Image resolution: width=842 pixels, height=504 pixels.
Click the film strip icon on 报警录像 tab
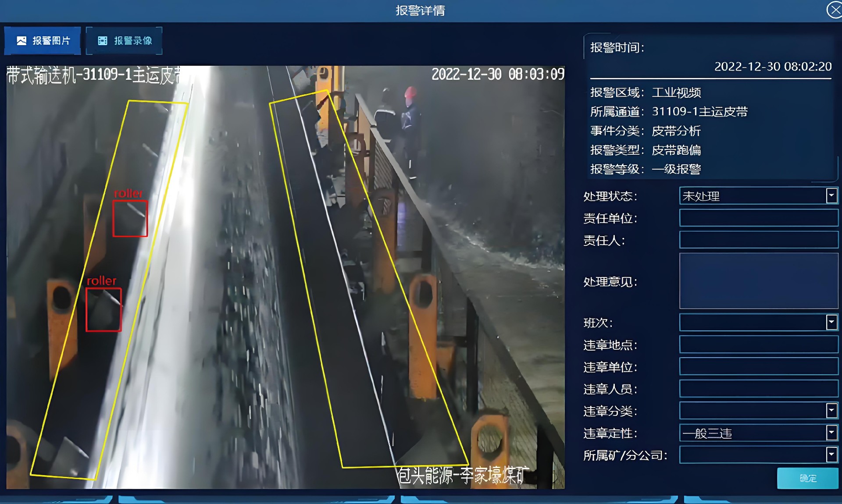point(102,40)
